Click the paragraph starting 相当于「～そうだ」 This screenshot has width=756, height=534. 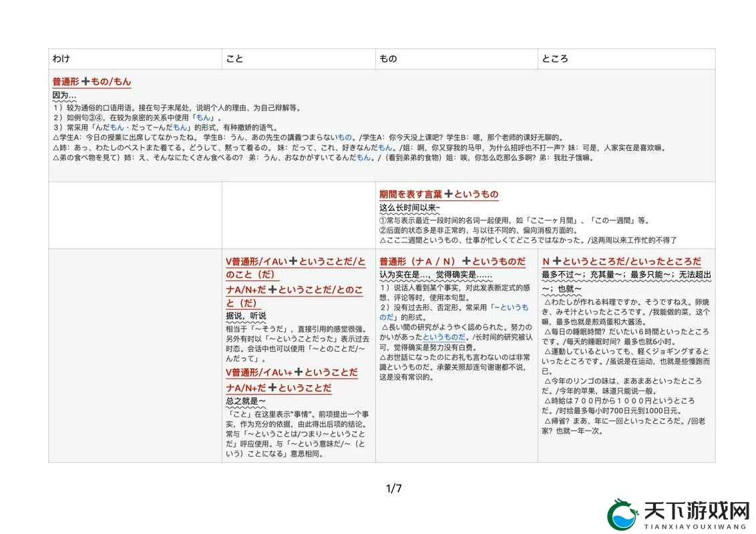pyautogui.click(x=296, y=344)
